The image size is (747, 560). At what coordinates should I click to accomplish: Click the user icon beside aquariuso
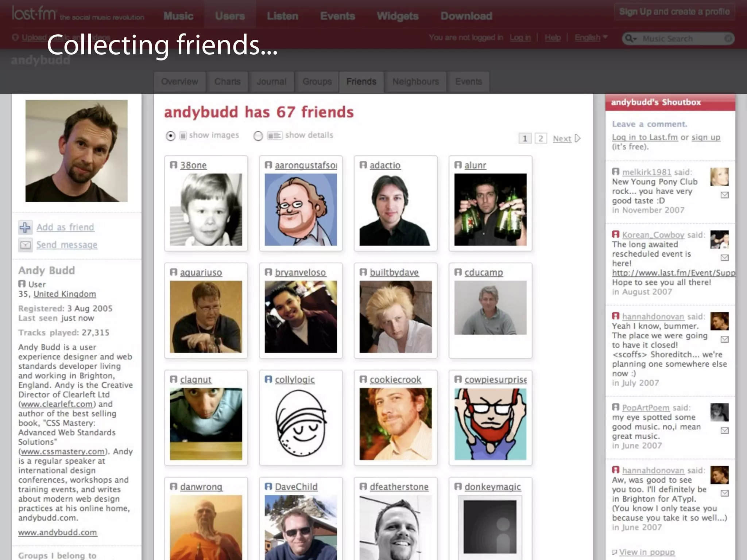pyautogui.click(x=174, y=272)
